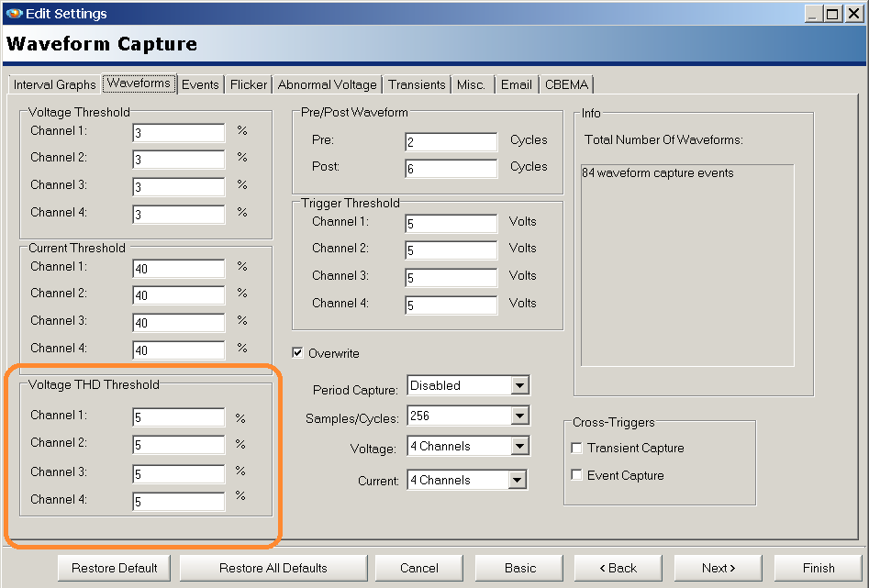This screenshot has height=588, width=869.
Task: Open the Voltage channels dropdown
Action: [520, 447]
